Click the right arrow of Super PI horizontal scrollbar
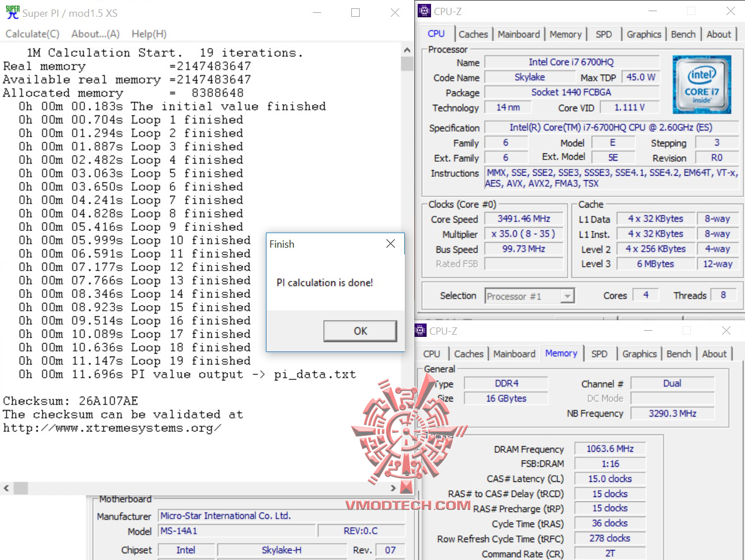The image size is (745, 560). pyautogui.click(x=393, y=488)
